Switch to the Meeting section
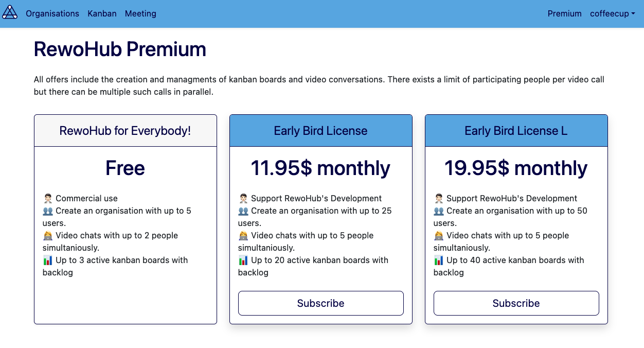 coord(140,14)
